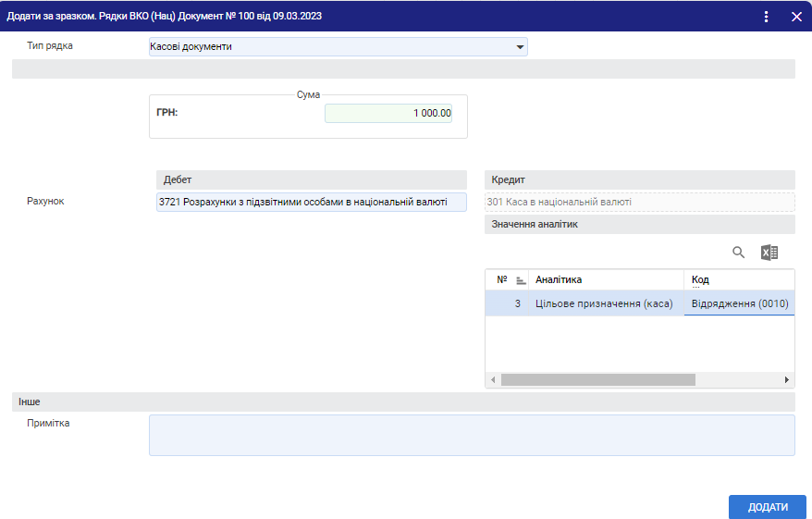Click the 'Відрядження (0010)' code cell
The image size is (812, 519).
click(x=739, y=303)
